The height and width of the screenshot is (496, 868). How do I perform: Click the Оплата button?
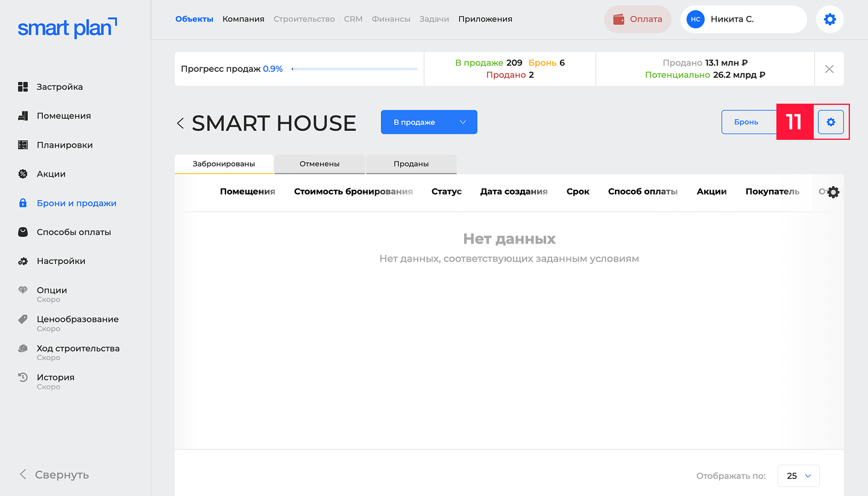[x=638, y=19]
